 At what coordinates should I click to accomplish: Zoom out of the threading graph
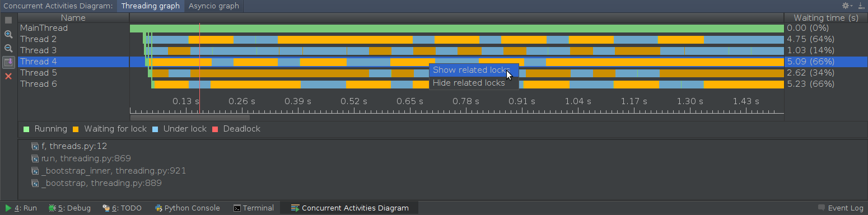click(8, 48)
